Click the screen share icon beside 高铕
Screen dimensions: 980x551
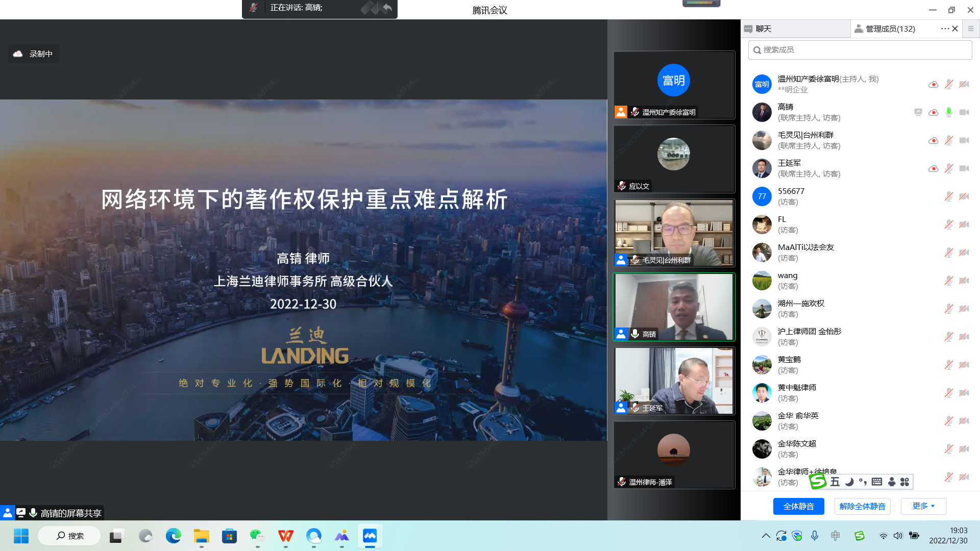pyautogui.click(x=918, y=112)
